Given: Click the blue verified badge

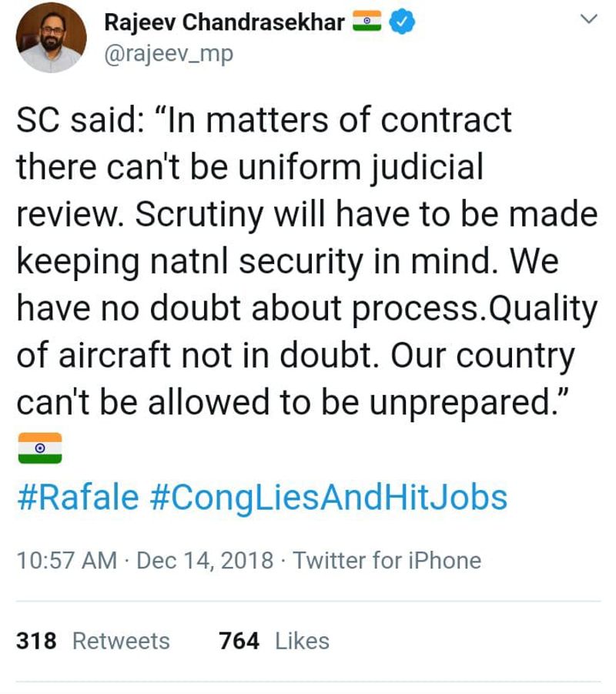Looking at the screenshot, I should (x=403, y=23).
